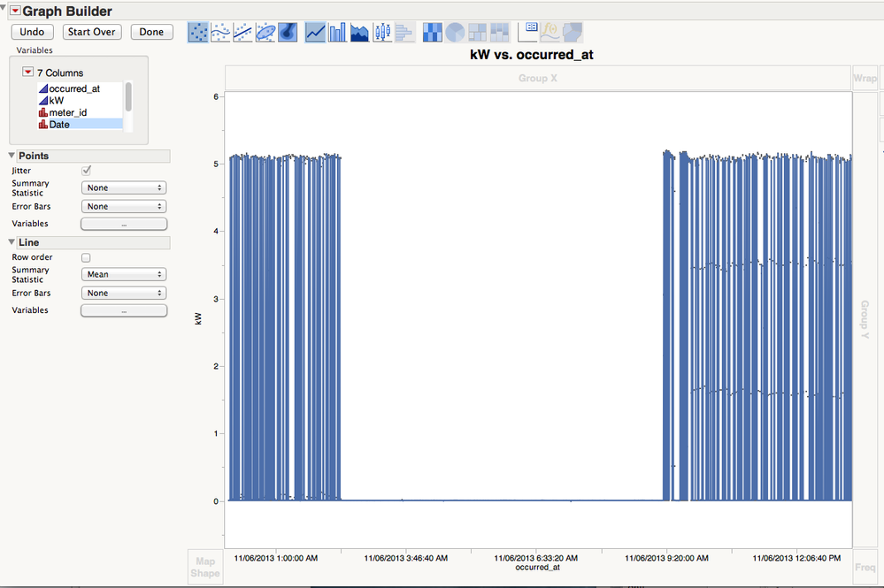Select the Points element icon
This screenshot has width=884, height=588.
click(198, 32)
